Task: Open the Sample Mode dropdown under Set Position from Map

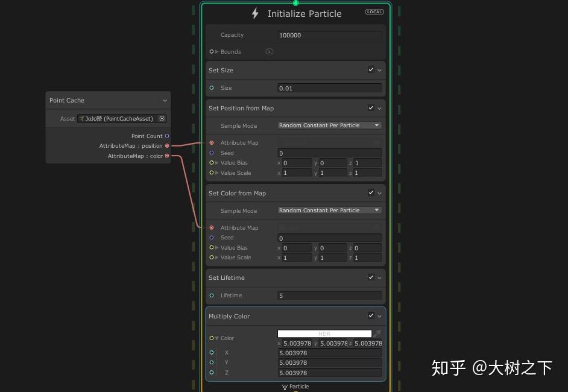Action: 329,125
